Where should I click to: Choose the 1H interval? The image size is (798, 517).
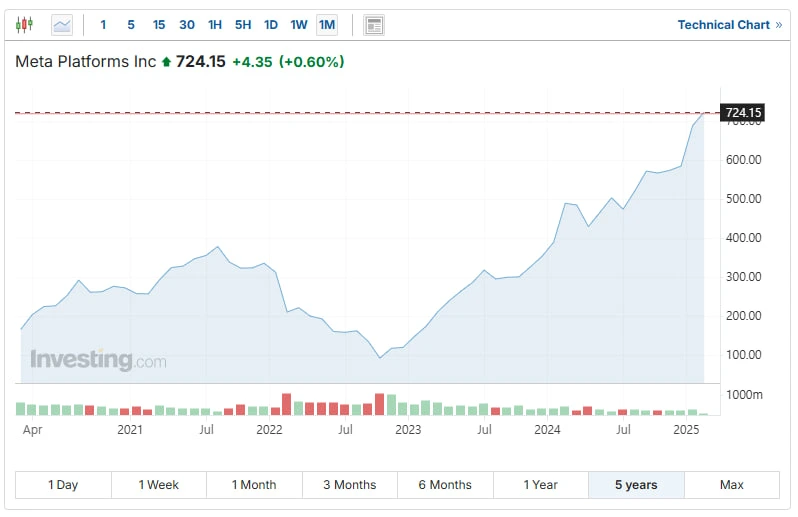215,25
